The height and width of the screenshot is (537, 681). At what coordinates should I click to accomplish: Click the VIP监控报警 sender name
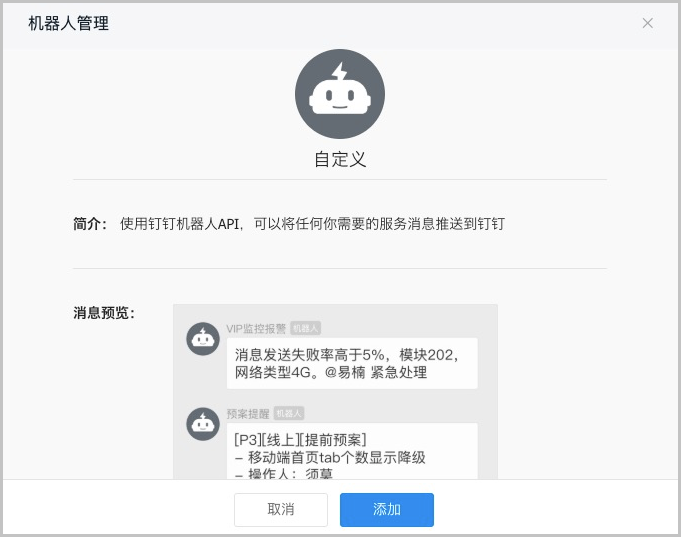256,328
